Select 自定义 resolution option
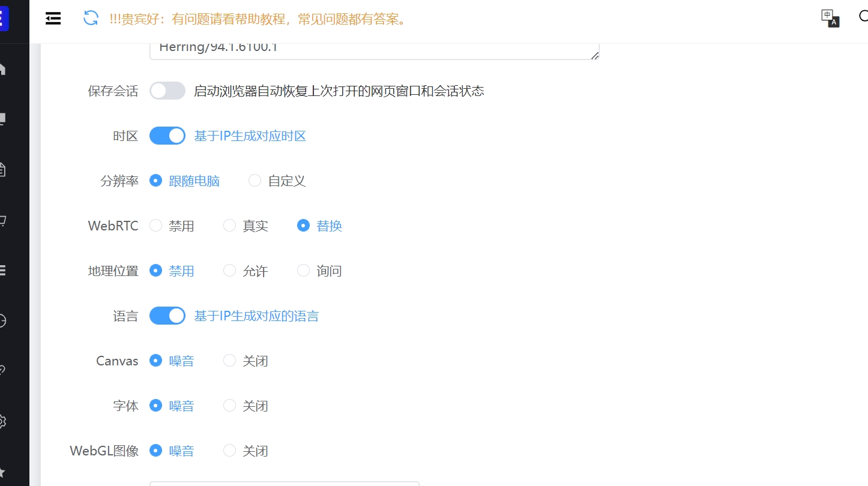The height and width of the screenshot is (486, 868). pos(255,180)
